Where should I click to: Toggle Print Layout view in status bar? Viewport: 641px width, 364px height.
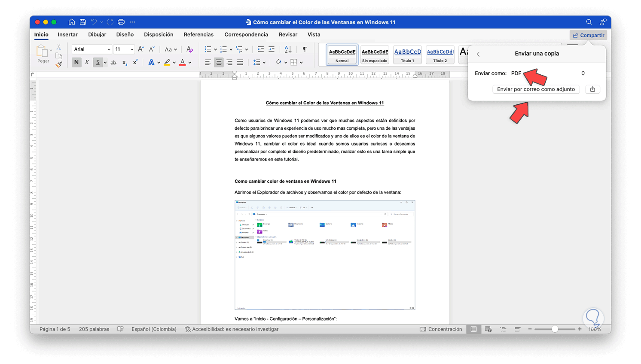pos(473,329)
